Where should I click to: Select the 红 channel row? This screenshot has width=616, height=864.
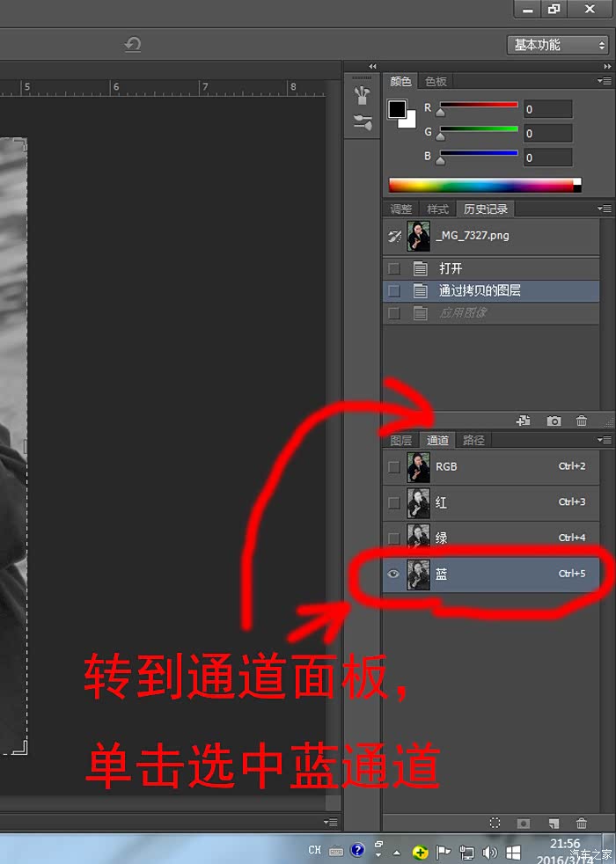click(491, 502)
